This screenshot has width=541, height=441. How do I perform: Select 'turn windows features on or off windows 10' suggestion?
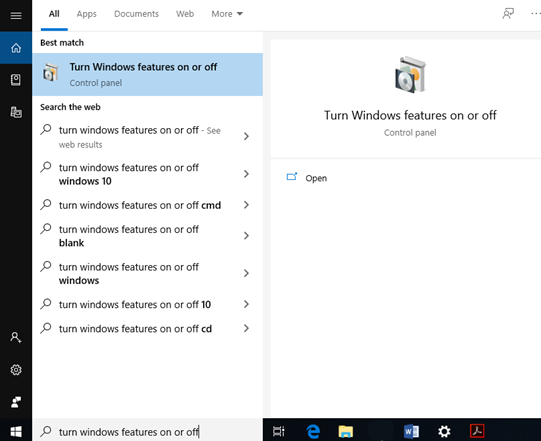pos(147,174)
